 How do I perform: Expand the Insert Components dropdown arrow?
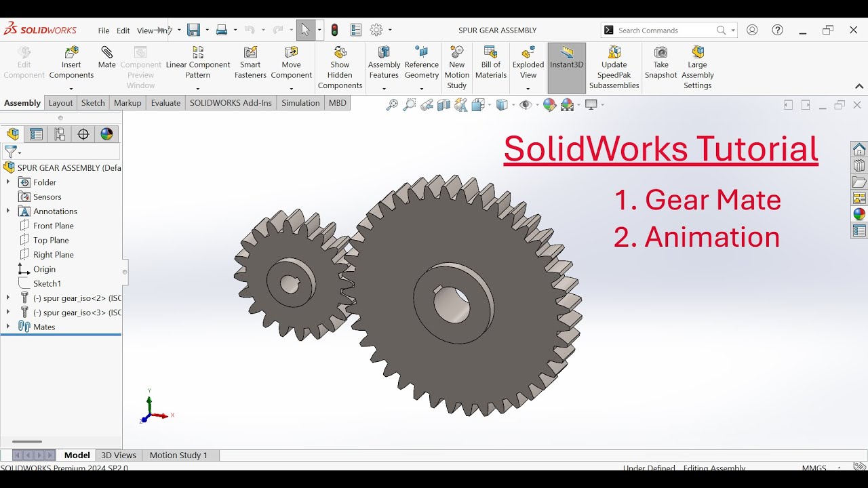[x=71, y=88]
